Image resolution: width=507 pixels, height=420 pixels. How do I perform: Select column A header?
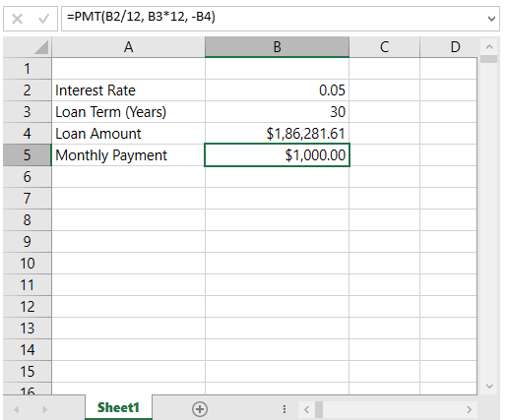click(x=128, y=47)
